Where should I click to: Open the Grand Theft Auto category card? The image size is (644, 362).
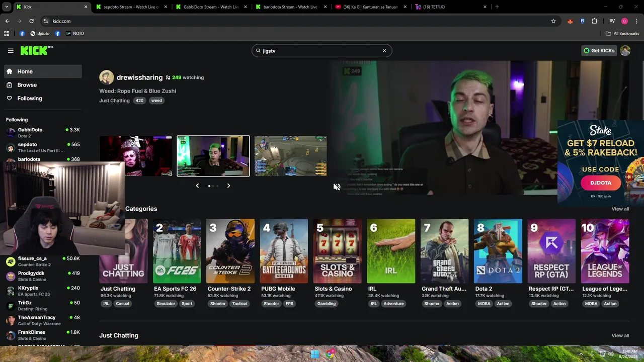444,251
